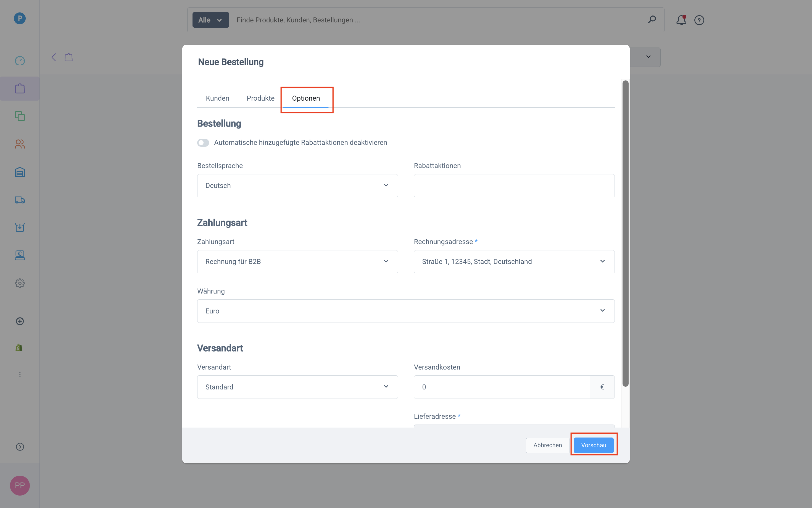The image size is (812, 508).
Task: Toggle automatic discount deactivation switch
Action: pos(203,143)
